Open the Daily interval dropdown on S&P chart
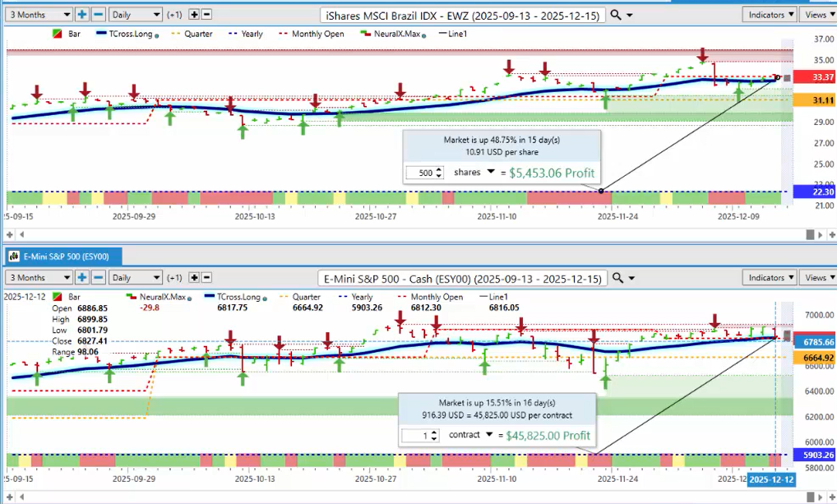The height and width of the screenshot is (504, 837). point(135,277)
